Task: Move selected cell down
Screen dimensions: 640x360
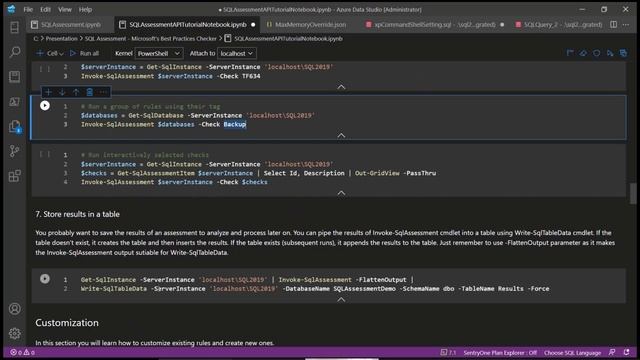Action: coord(62,92)
